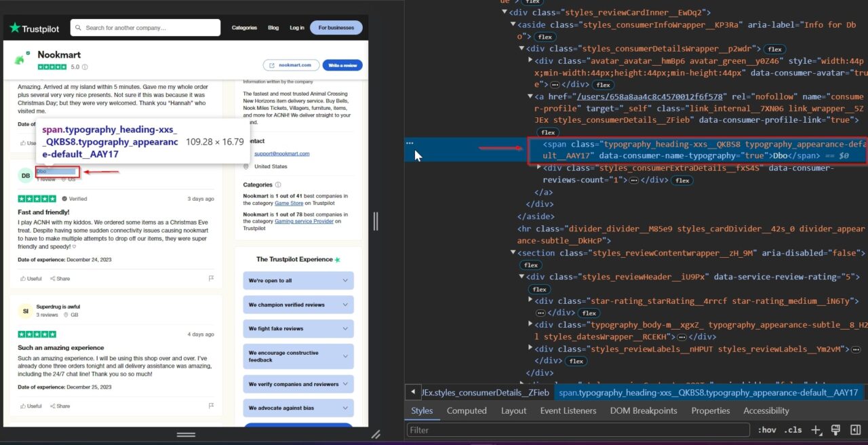
Task: Click the support@nookmart.com email link
Action: 281,154
